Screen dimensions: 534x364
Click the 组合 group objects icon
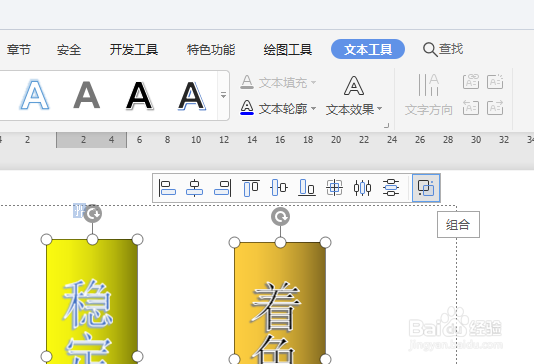pyautogui.click(x=426, y=188)
